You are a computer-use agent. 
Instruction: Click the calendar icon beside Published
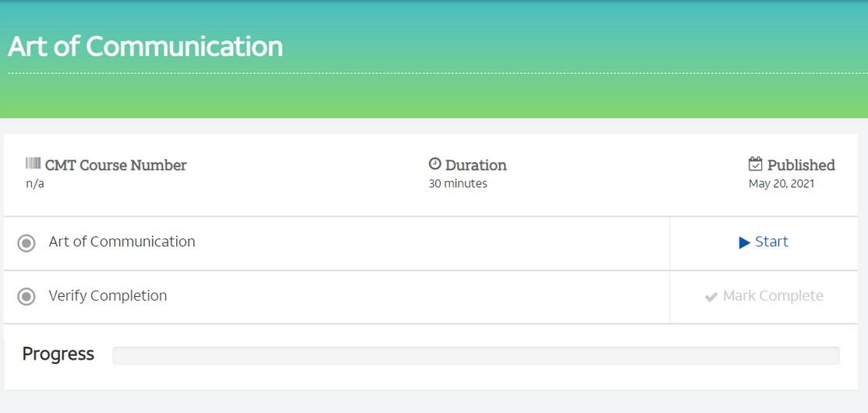[755, 164]
